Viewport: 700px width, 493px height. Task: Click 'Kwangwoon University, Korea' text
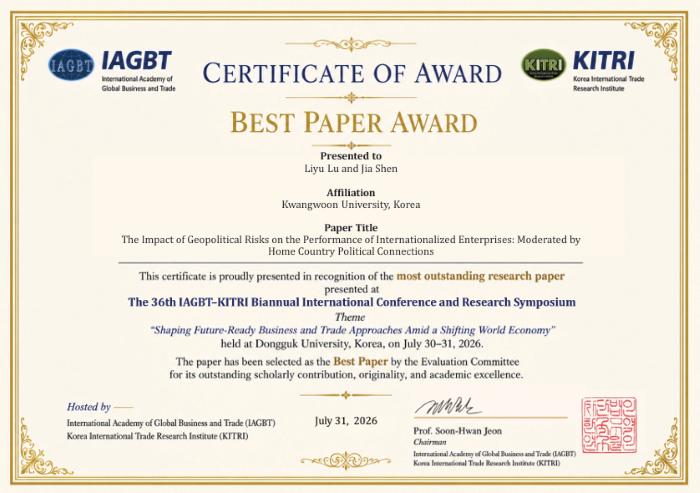(x=351, y=205)
